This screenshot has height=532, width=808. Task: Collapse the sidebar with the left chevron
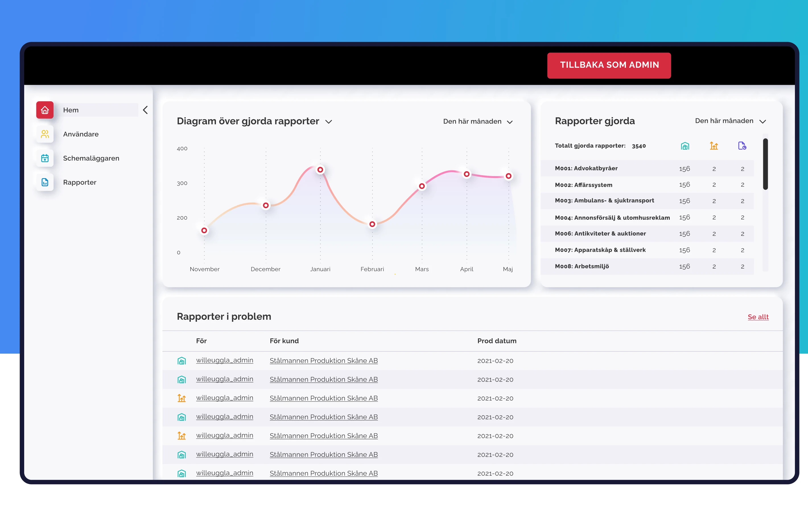[x=145, y=110]
